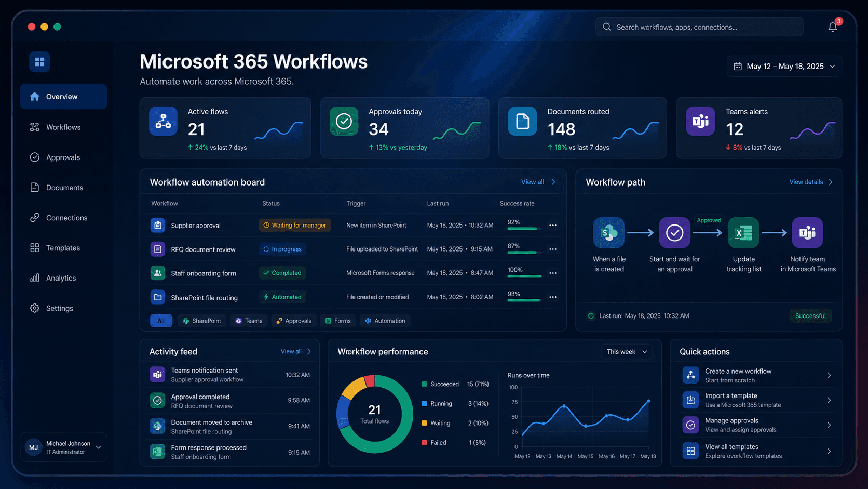Image resolution: width=868 pixels, height=489 pixels.
Task: Open Documents in the sidebar
Action: tap(63, 188)
